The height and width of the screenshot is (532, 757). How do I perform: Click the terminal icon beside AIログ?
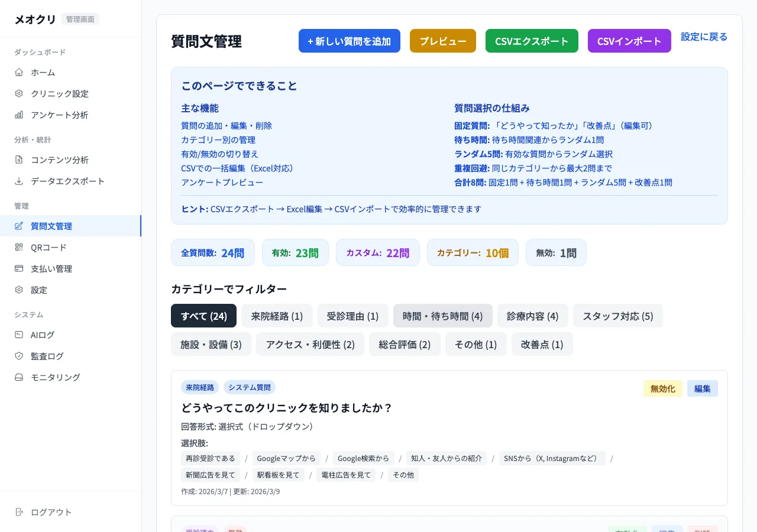click(x=19, y=335)
